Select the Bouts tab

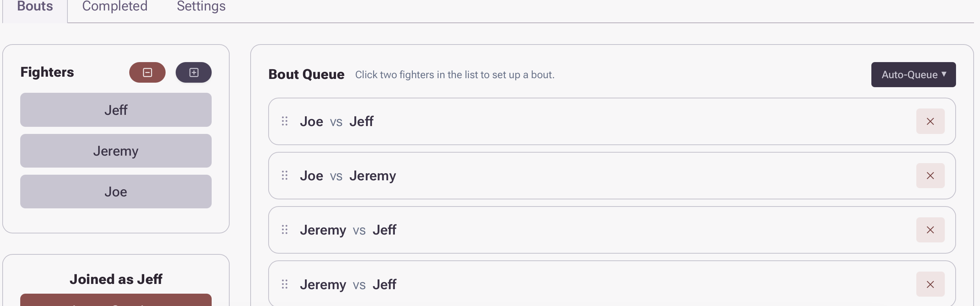35,6
